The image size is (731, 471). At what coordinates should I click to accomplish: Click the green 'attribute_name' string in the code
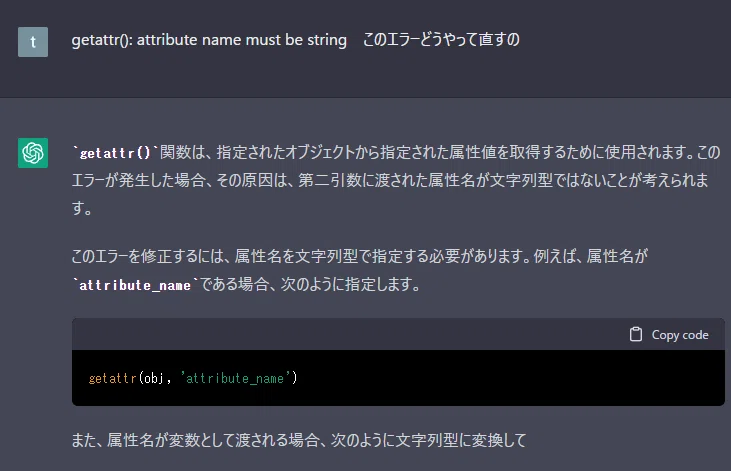tap(235, 378)
